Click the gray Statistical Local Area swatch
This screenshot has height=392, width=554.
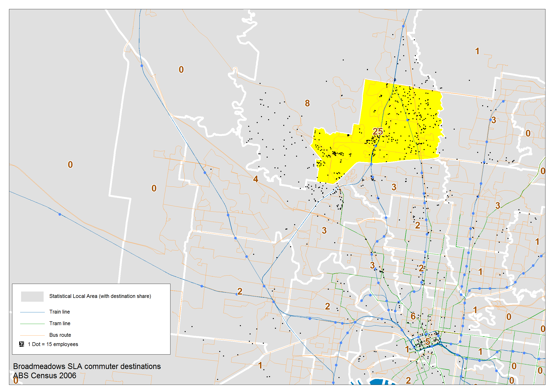coord(32,296)
